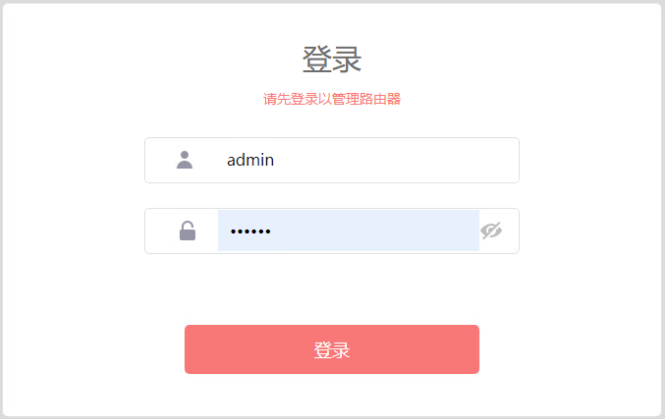Select the person icon beside admin
Viewport: 665px width, 419px height.
tap(184, 160)
